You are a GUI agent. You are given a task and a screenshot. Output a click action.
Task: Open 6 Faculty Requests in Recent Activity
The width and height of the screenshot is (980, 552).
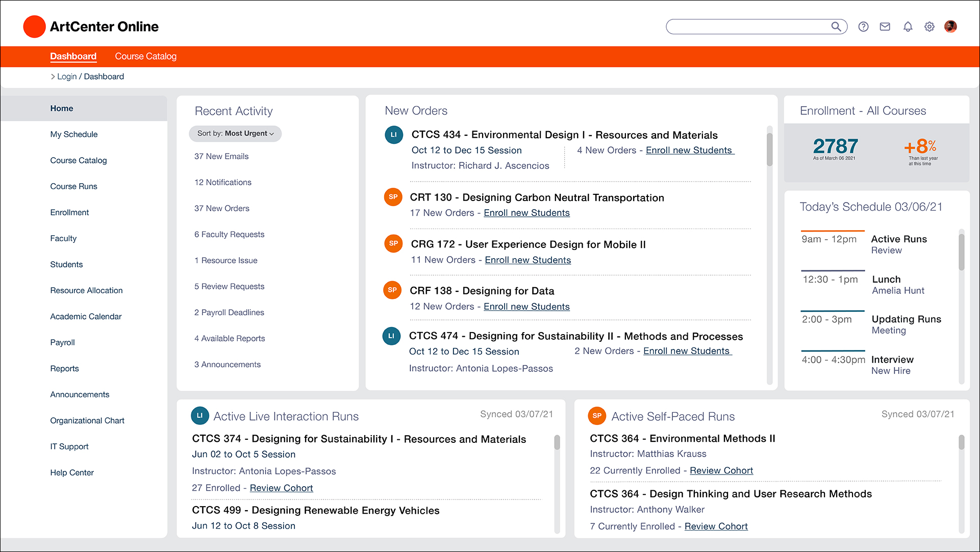click(x=229, y=234)
